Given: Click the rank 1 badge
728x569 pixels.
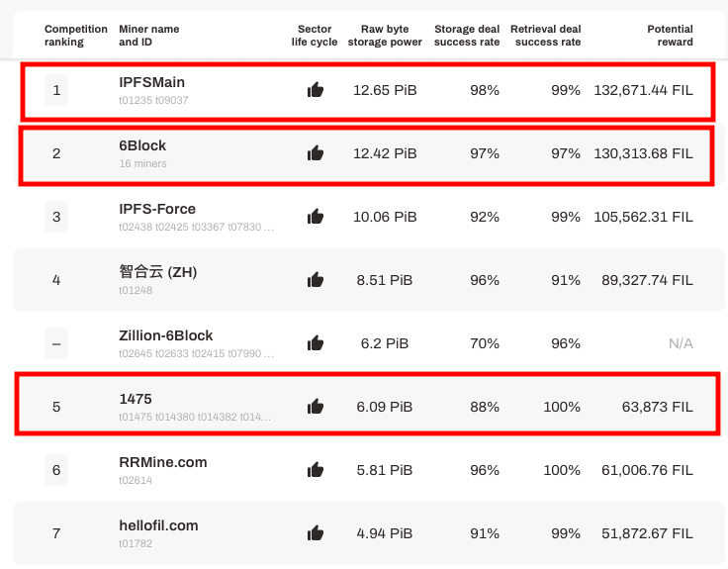Looking at the screenshot, I should pyautogui.click(x=56, y=90).
